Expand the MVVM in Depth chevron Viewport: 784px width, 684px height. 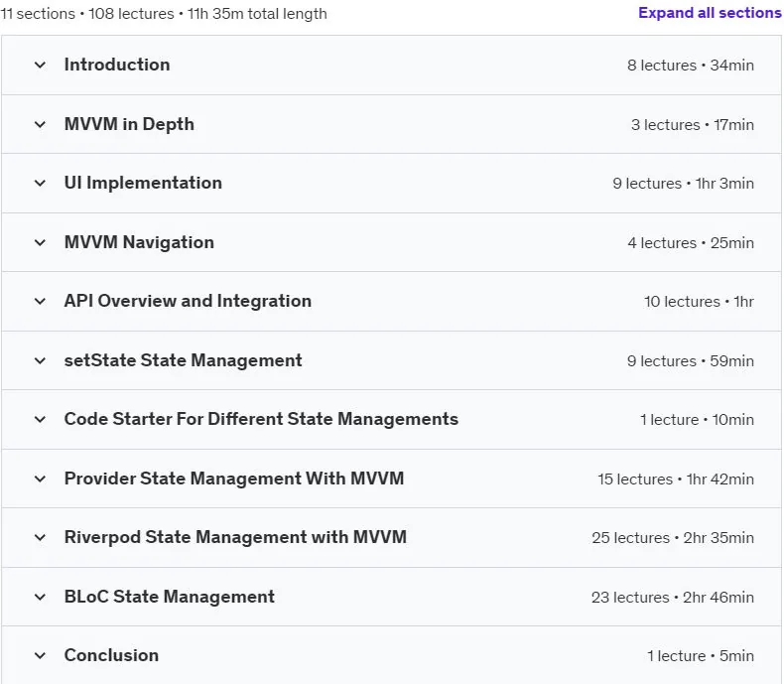[40, 124]
